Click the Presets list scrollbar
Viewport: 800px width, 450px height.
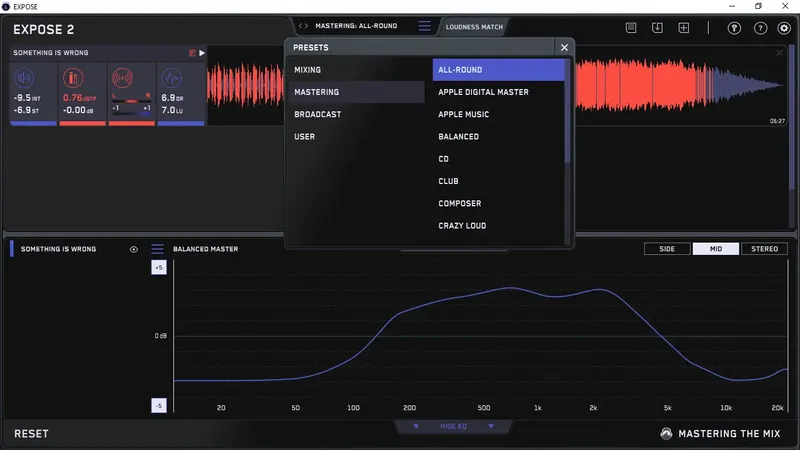click(x=567, y=111)
